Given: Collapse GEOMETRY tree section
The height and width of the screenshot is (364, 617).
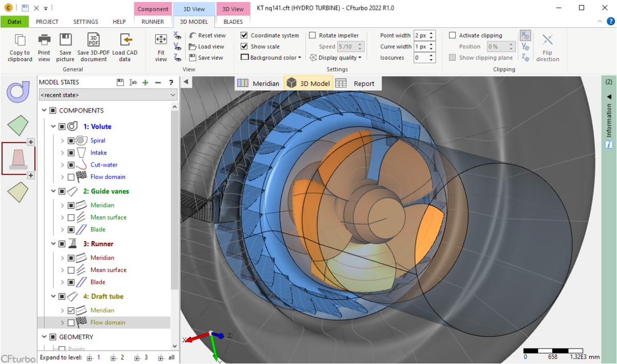Looking at the screenshot, I should tap(44, 337).
